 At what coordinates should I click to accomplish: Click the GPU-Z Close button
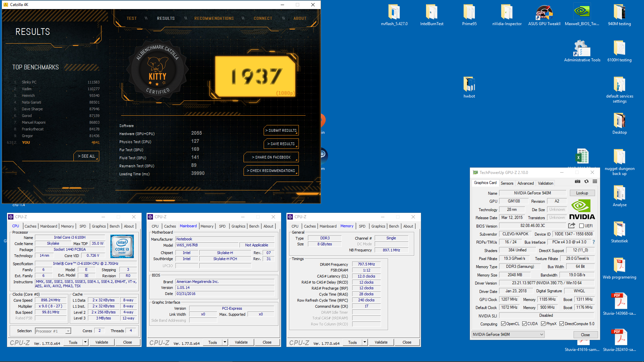coord(585,335)
